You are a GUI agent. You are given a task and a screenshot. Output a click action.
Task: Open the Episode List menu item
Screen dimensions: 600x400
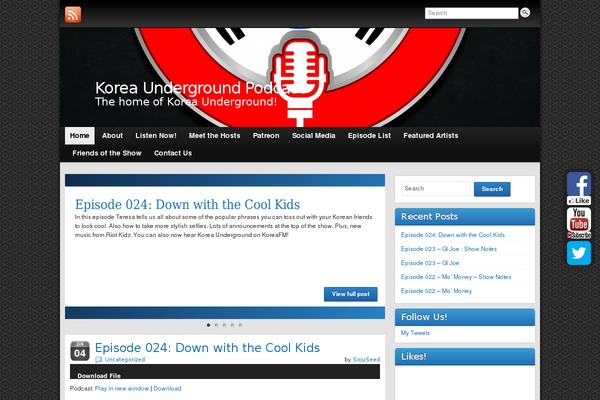369,136
